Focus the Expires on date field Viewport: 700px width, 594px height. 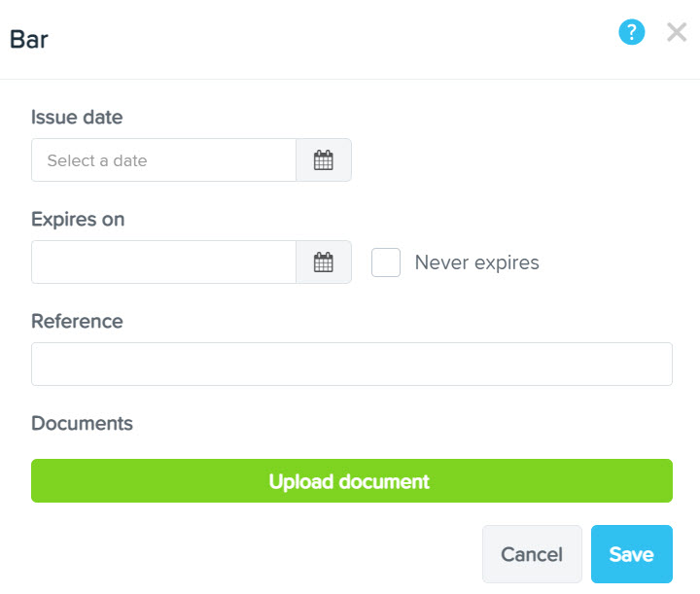pyautogui.click(x=163, y=262)
